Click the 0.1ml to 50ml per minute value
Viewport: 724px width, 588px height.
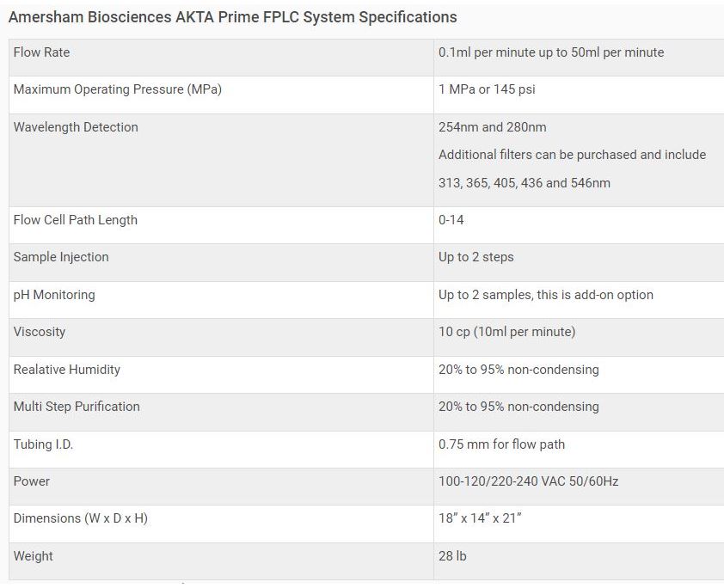pos(551,52)
